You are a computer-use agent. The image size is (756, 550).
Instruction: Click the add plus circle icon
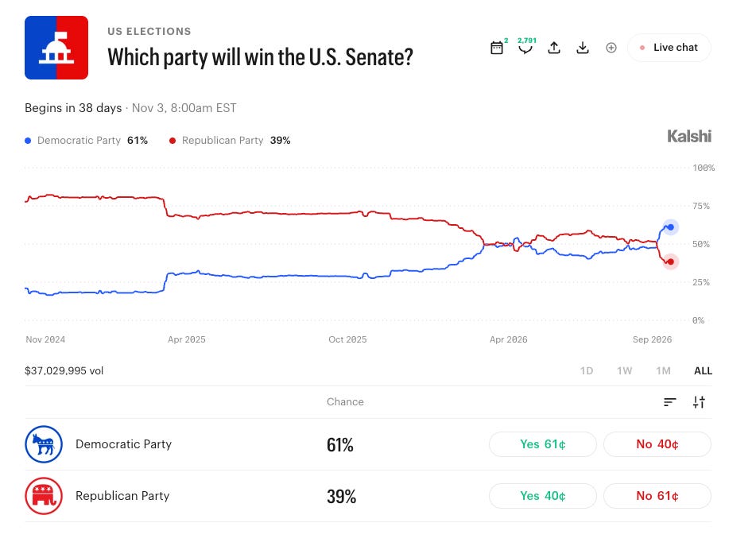pyautogui.click(x=611, y=48)
